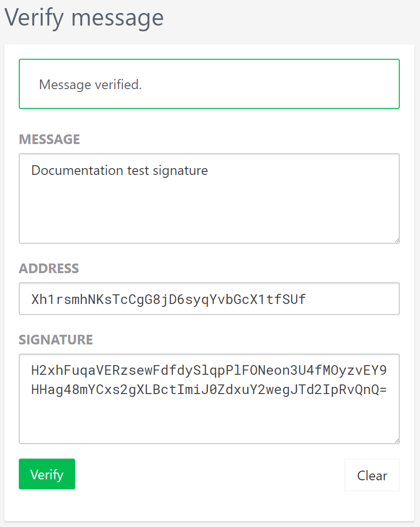Viewport: 420px width, 527px height.
Task: Grab the Signature box resize handle
Action: (396, 440)
